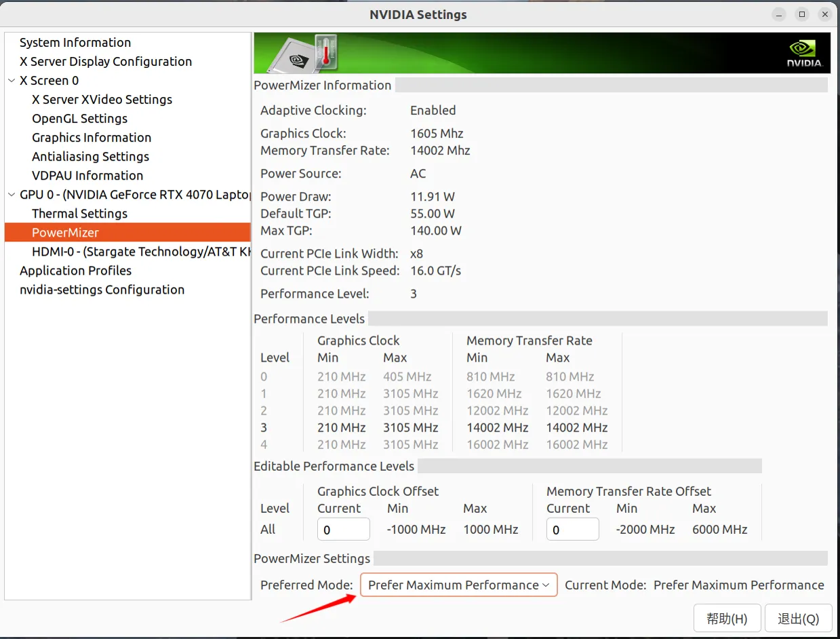The image size is (840, 639).
Task: Open nvidia-settings Configuration page
Action: [102, 290]
